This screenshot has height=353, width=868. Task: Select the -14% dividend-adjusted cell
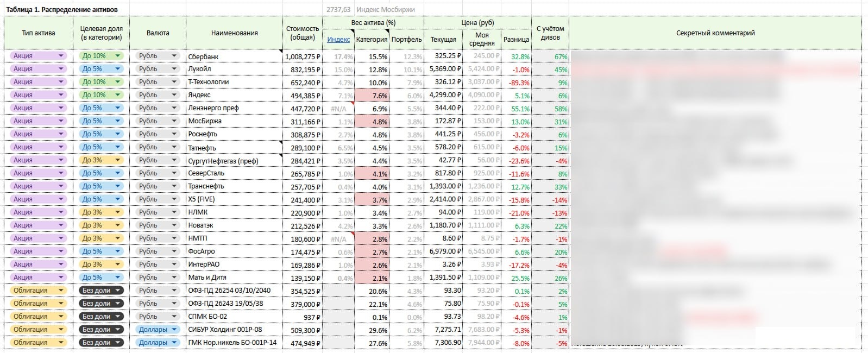pos(550,199)
